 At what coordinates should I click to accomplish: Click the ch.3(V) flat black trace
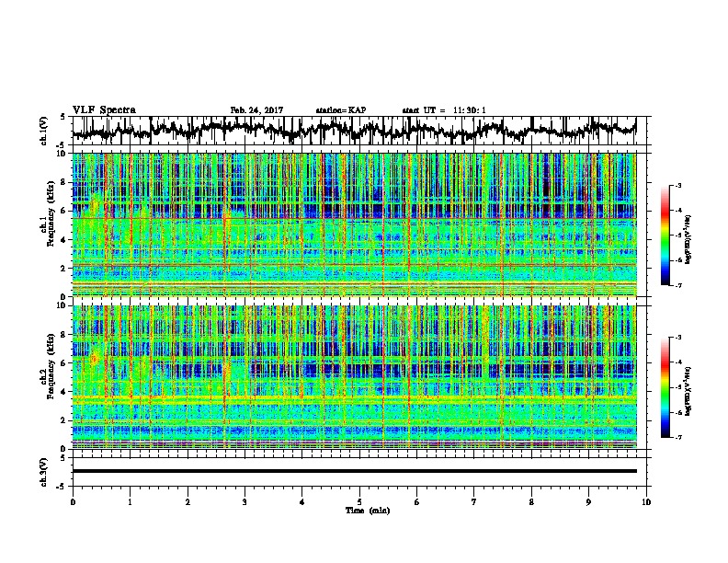pyautogui.click(x=354, y=471)
